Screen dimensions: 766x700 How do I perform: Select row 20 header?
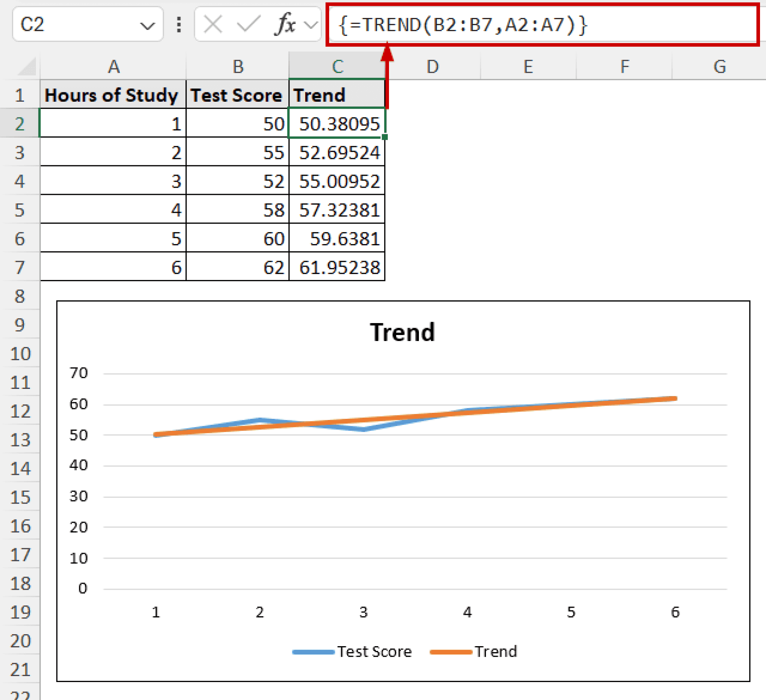[20, 641]
